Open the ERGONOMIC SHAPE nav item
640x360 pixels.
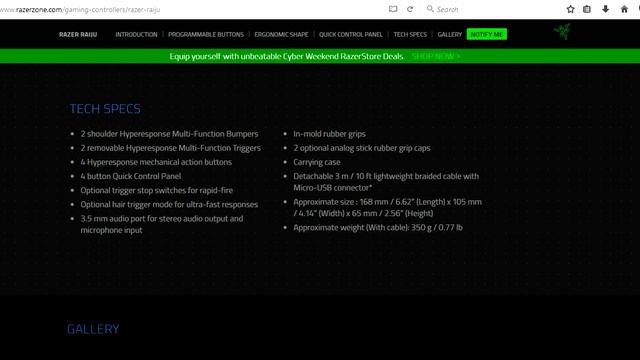(281, 35)
